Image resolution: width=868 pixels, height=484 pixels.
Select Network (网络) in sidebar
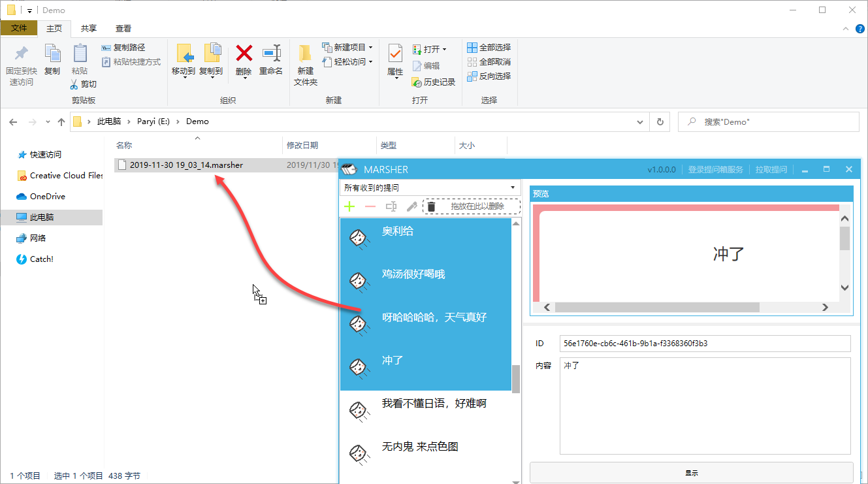point(32,238)
